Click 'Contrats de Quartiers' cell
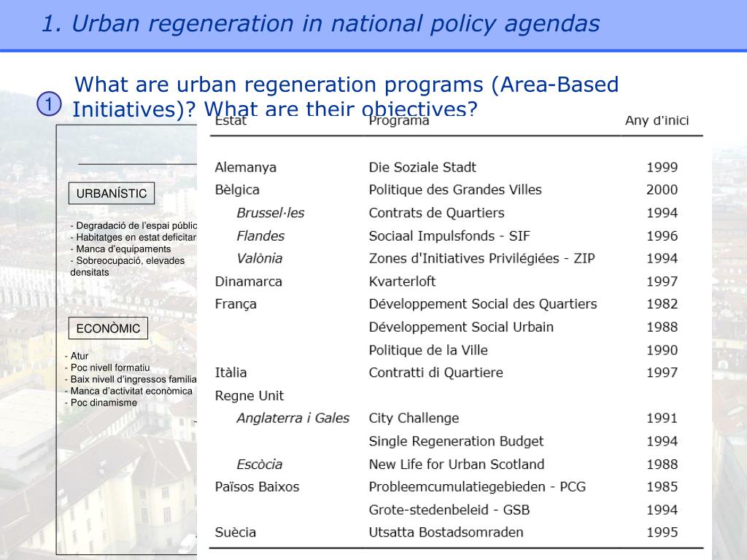The height and width of the screenshot is (560, 747). (x=436, y=212)
